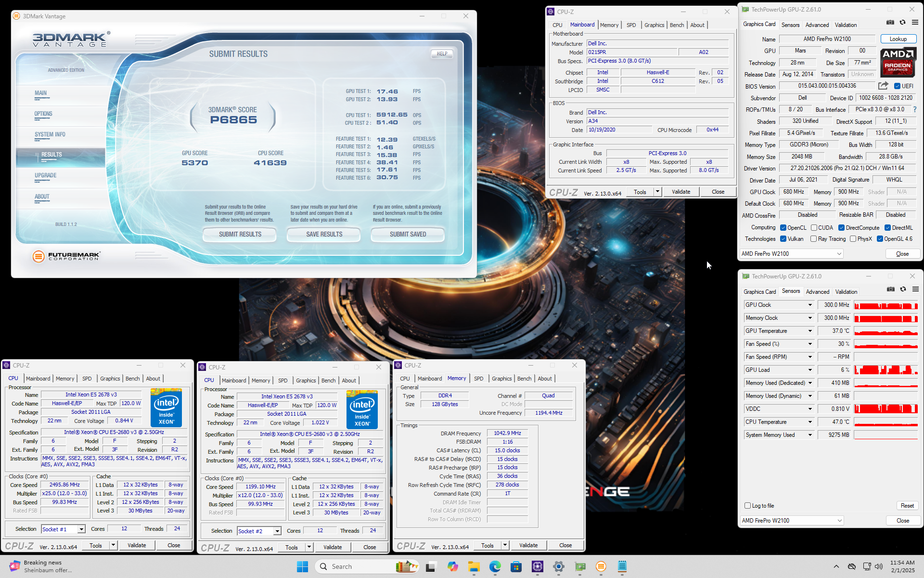This screenshot has height=578, width=924.
Task: Click the VDDC sensor graph
Action: coord(886,409)
